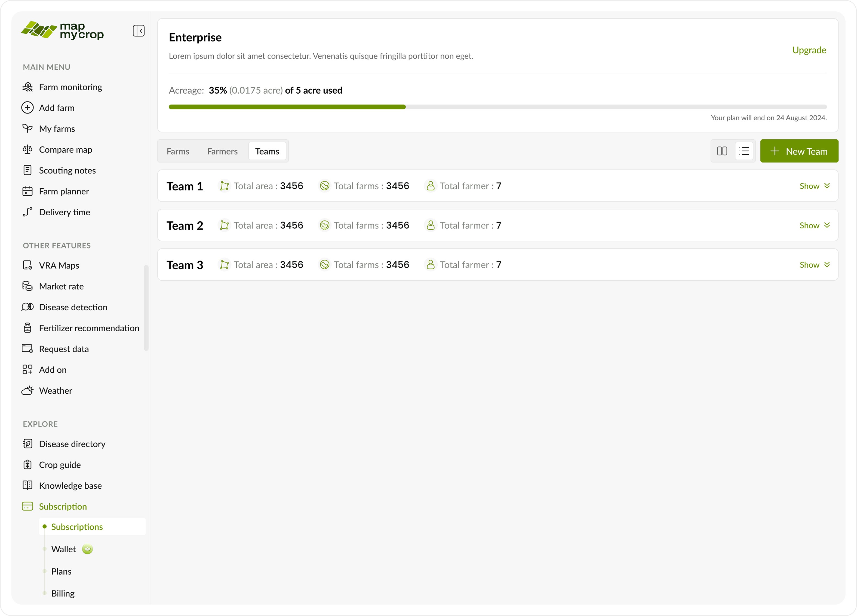Collapse the sidebar panel icon
This screenshot has width=857, height=616.
pos(139,30)
